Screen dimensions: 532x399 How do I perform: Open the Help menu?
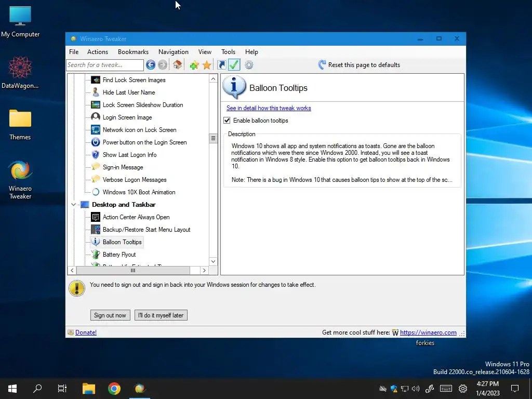[x=251, y=52]
